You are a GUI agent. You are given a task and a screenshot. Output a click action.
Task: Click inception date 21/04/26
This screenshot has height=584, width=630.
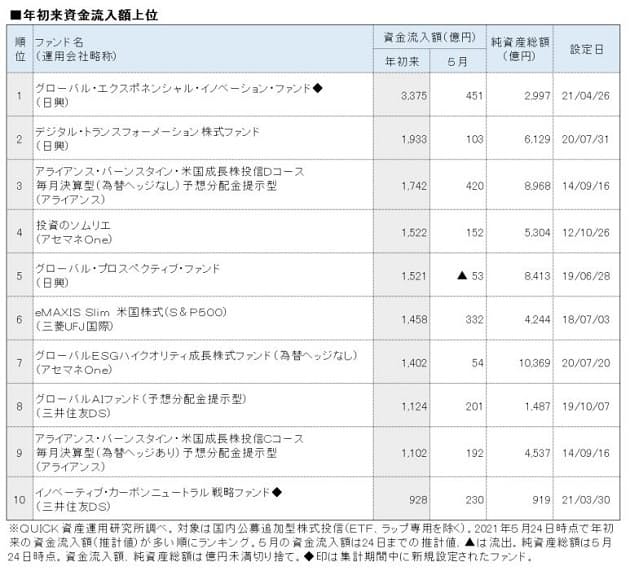tap(585, 96)
